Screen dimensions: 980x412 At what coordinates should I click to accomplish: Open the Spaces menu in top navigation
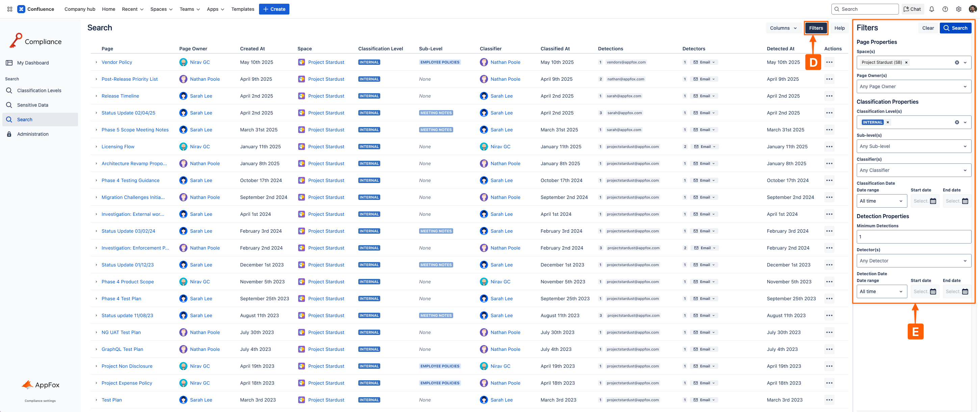pyautogui.click(x=161, y=9)
